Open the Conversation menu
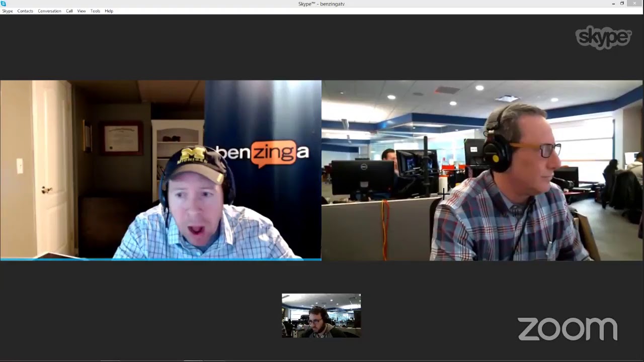This screenshot has width=644, height=362. (x=49, y=11)
